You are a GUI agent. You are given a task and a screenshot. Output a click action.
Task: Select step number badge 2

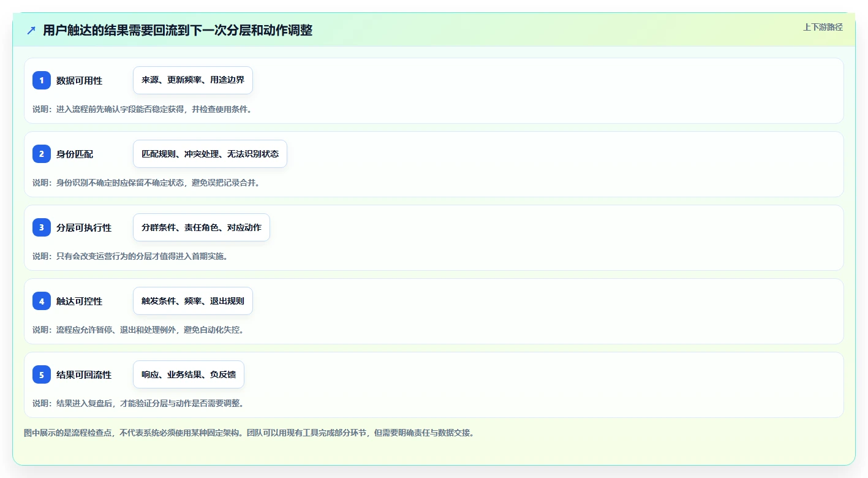pyautogui.click(x=42, y=154)
